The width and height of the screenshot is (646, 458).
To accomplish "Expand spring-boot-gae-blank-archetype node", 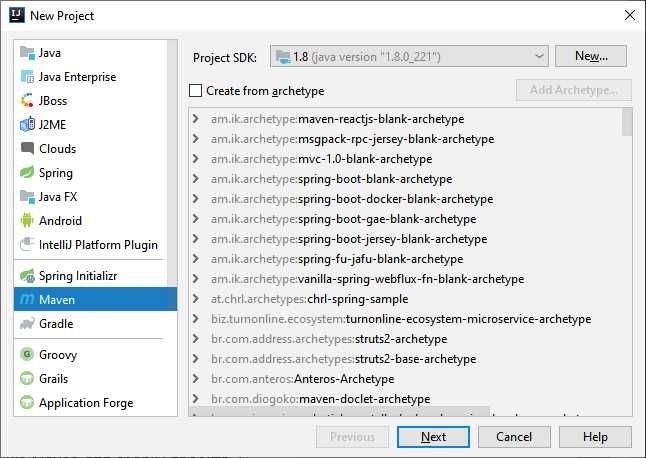I will (x=196, y=219).
